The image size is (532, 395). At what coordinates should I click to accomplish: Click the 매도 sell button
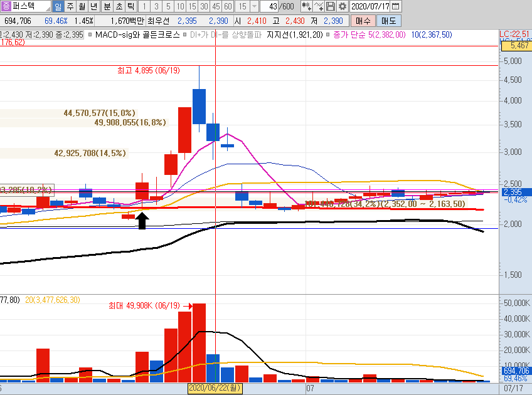coord(388,21)
